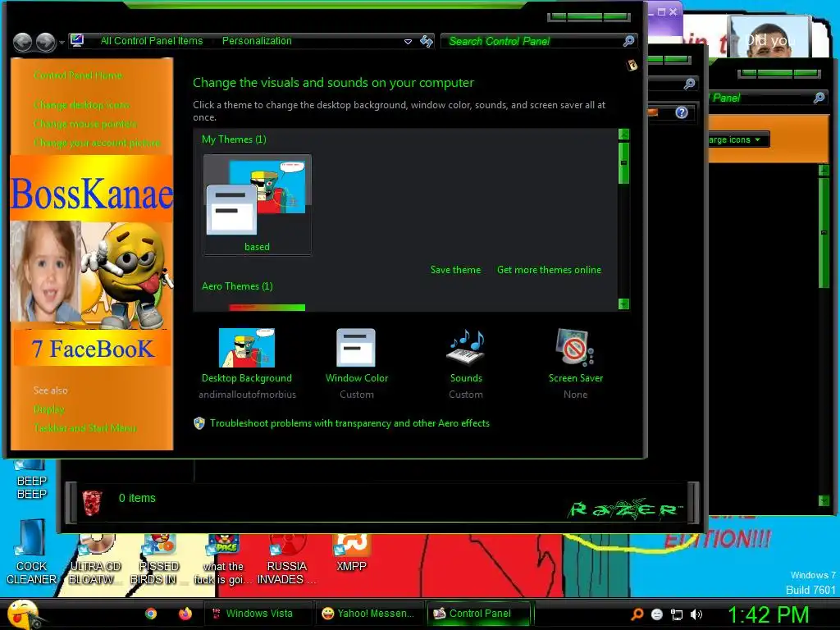Open recent pages dropdown beside navigation arrows
Viewport: 840px width, 630px height.
pyautogui.click(x=62, y=42)
